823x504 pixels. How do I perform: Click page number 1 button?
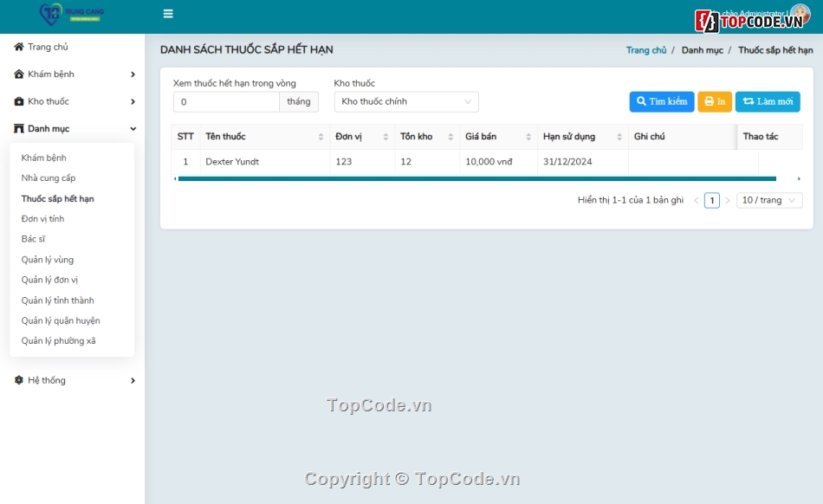[712, 200]
